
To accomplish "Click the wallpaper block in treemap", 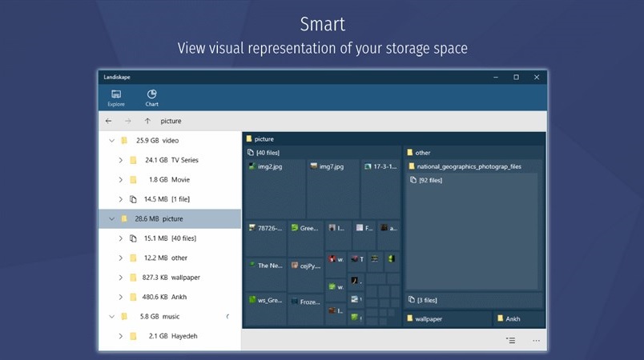I will point(447,318).
